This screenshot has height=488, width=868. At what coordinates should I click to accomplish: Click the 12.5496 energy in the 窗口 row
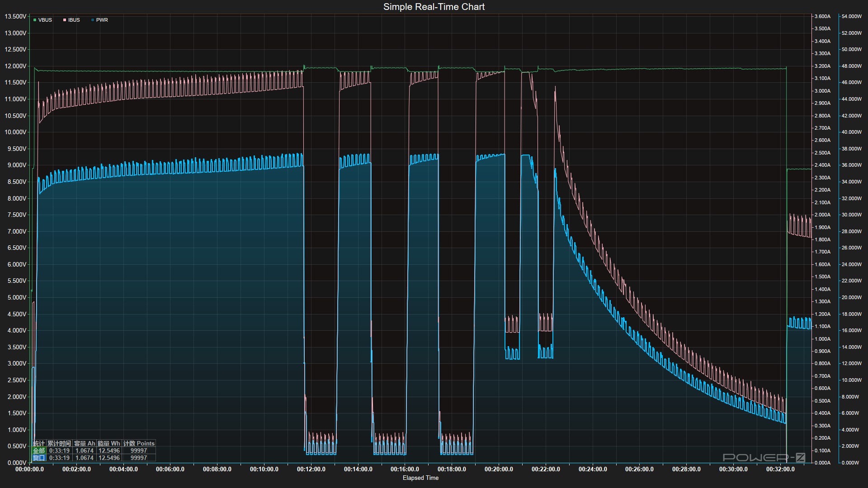[x=109, y=458]
